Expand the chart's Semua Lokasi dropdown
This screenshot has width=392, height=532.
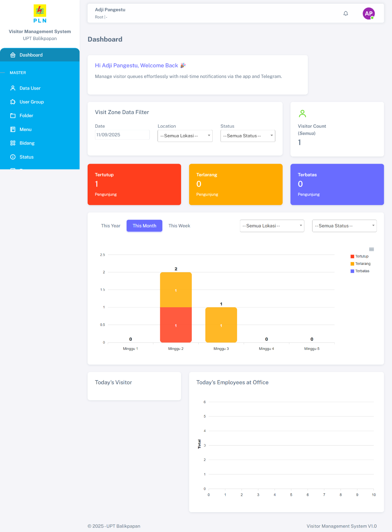(272, 226)
